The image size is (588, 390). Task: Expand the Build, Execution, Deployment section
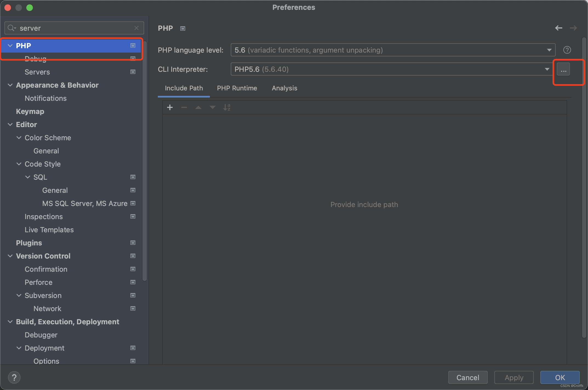(10, 321)
